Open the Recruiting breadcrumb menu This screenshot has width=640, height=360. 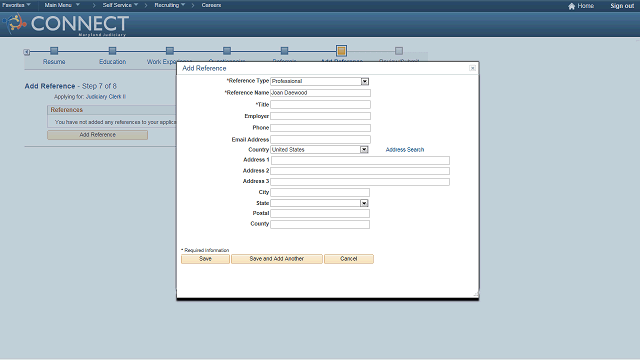pyautogui.click(x=169, y=5)
